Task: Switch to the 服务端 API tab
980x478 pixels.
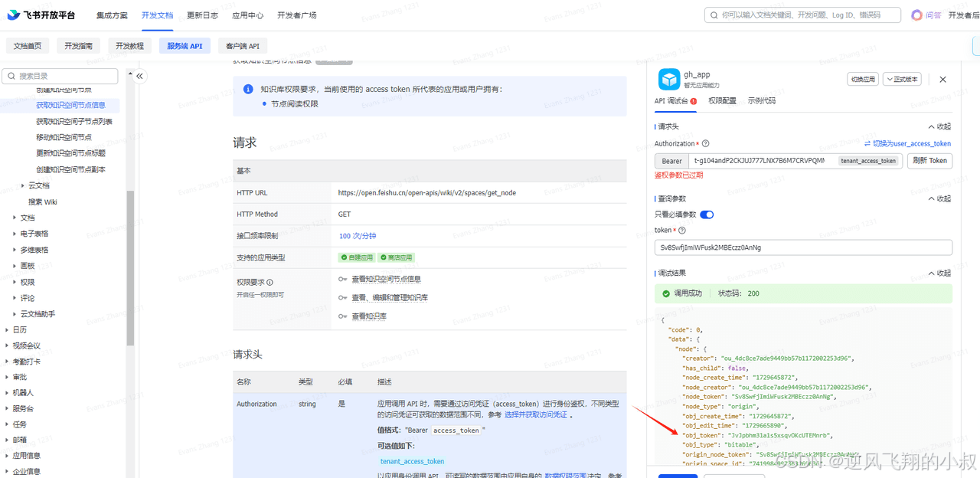Action: (185, 46)
